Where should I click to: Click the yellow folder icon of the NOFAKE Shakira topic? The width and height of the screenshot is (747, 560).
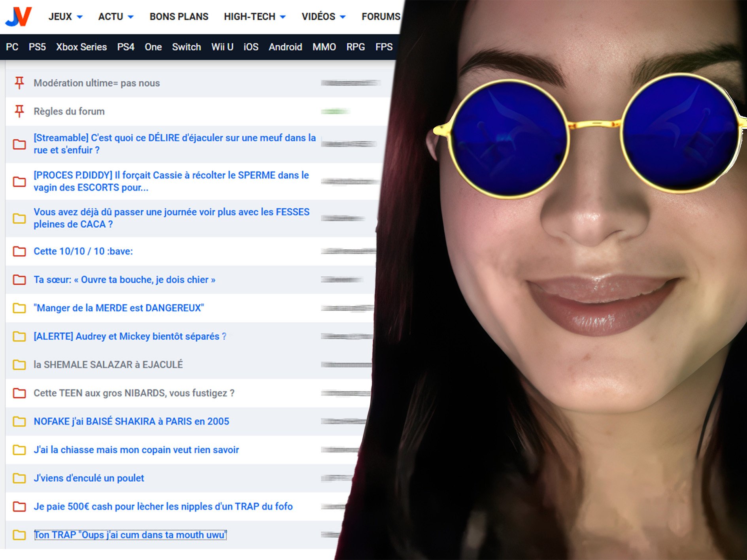click(19, 421)
